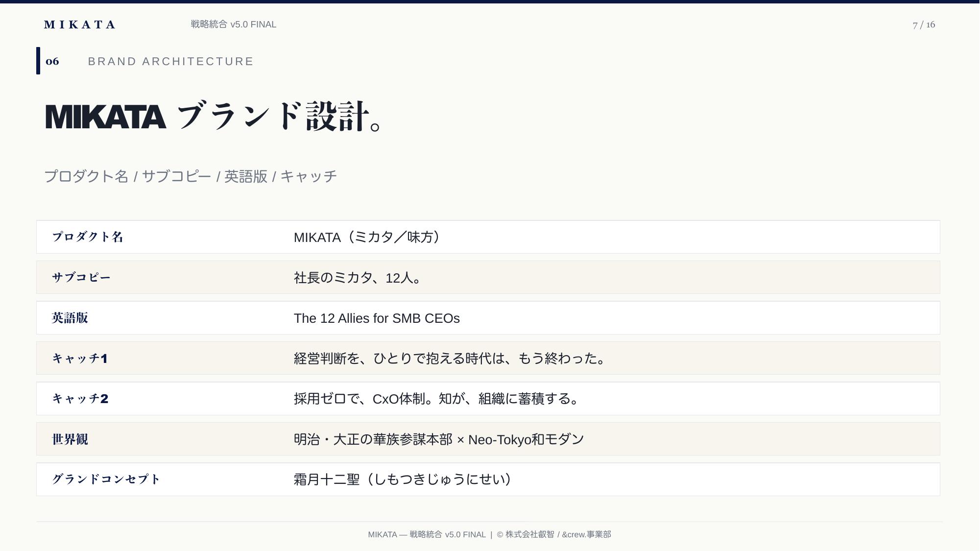This screenshot has width=980, height=551.
Task: Click the 'BRAND ARCHITECTURE' section label
Action: (171, 61)
